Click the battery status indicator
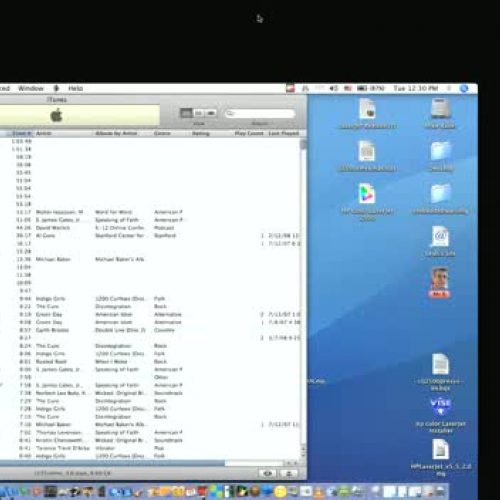The width and height of the screenshot is (500, 500). (x=370, y=88)
